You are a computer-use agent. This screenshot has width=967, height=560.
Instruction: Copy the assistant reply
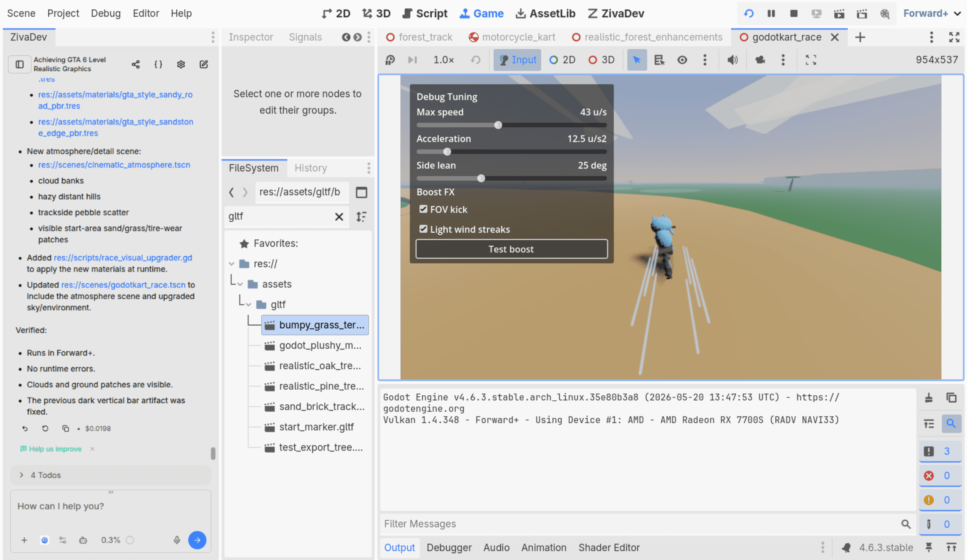coord(66,429)
